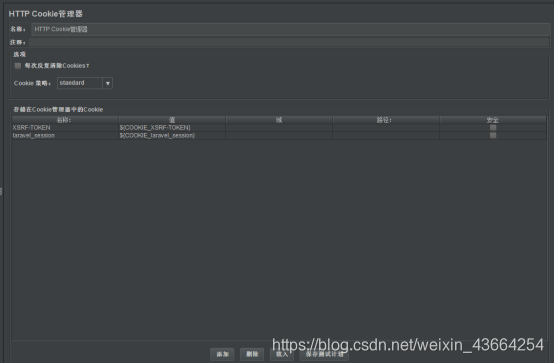Toggle the secure checkbox for XSRF-TOKEN
The width and height of the screenshot is (554, 364).
click(x=493, y=128)
